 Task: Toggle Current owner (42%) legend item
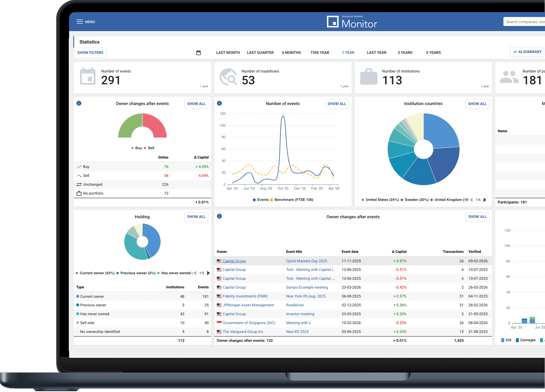[x=95, y=273]
